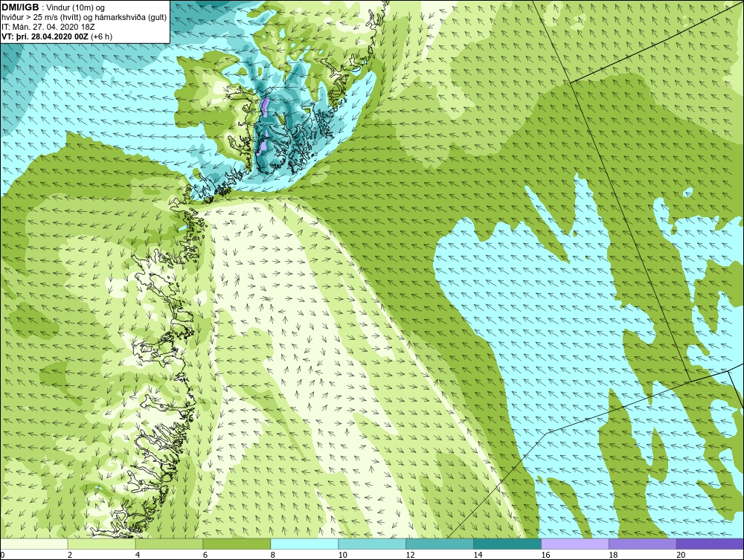The height and width of the screenshot is (560, 744).
Task: Click the legend label '0'
Action: (x=2, y=555)
